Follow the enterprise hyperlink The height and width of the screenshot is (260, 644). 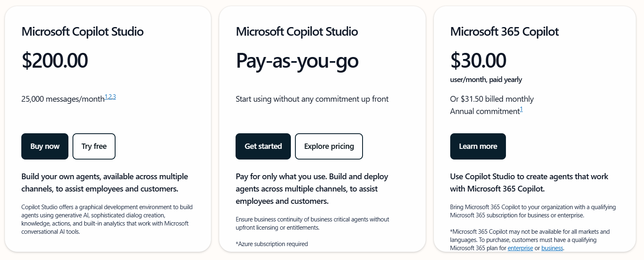coord(520,248)
